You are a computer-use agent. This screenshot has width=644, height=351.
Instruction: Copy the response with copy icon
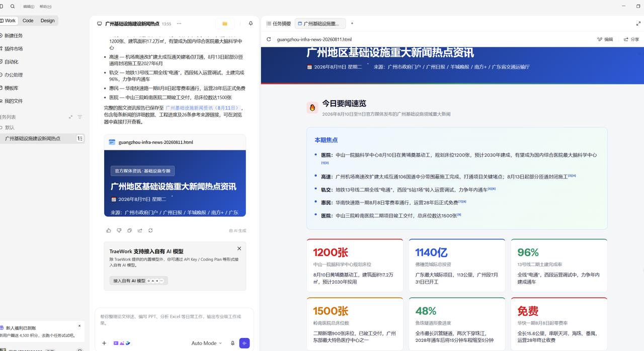(129, 230)
